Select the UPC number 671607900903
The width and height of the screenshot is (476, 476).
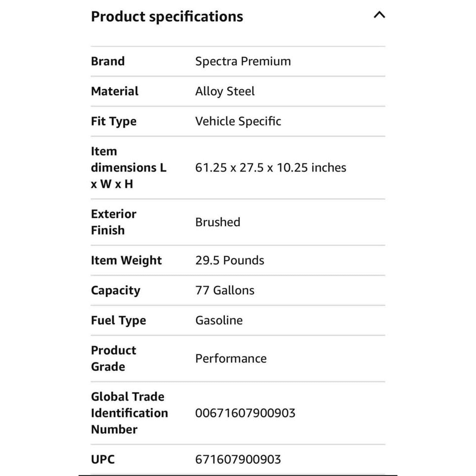[x=238, y=459]
